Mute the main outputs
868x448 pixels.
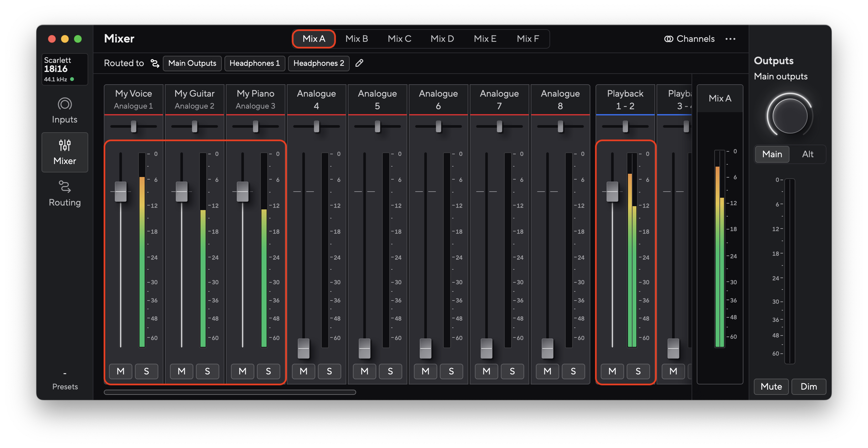coord(771,386)
